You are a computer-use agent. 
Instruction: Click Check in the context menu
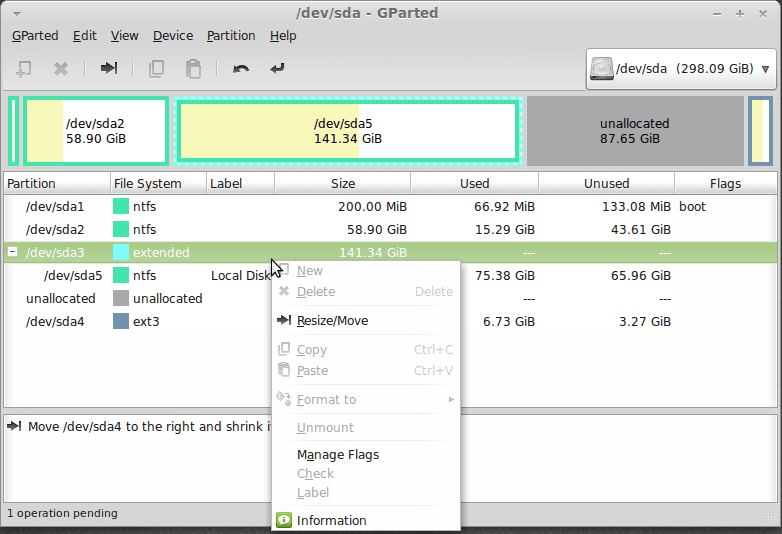coord(366,474)
